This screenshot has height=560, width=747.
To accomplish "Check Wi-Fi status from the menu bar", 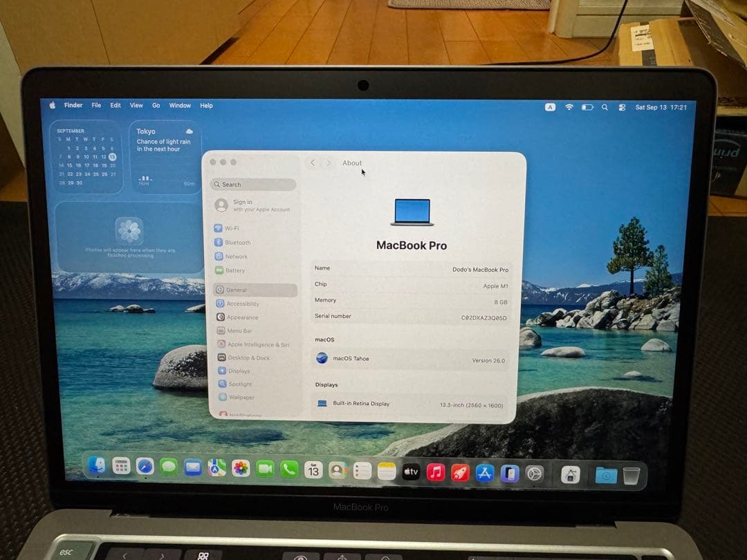I will click(569, 108).
